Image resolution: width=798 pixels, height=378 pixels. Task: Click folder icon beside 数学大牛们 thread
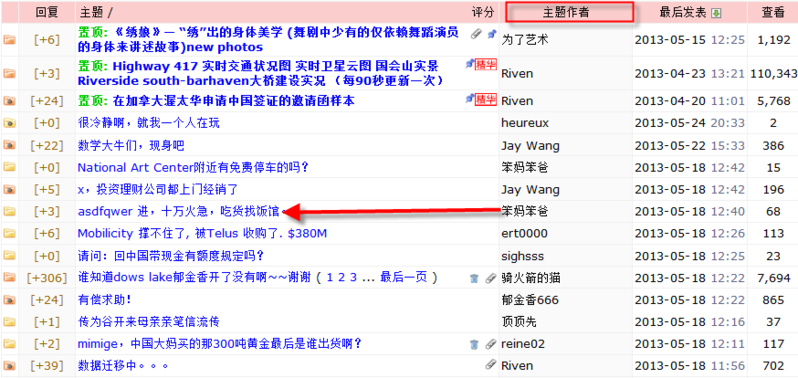coord(9,146)
